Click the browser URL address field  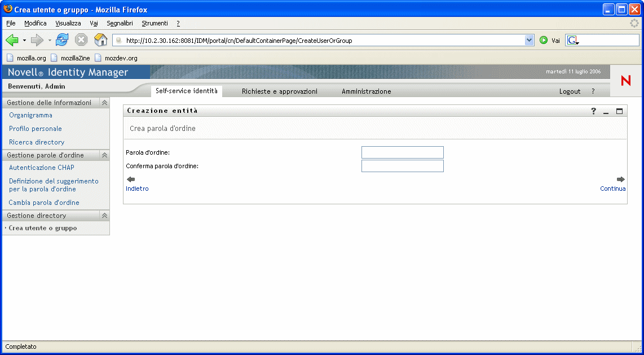tap(318, 40)
